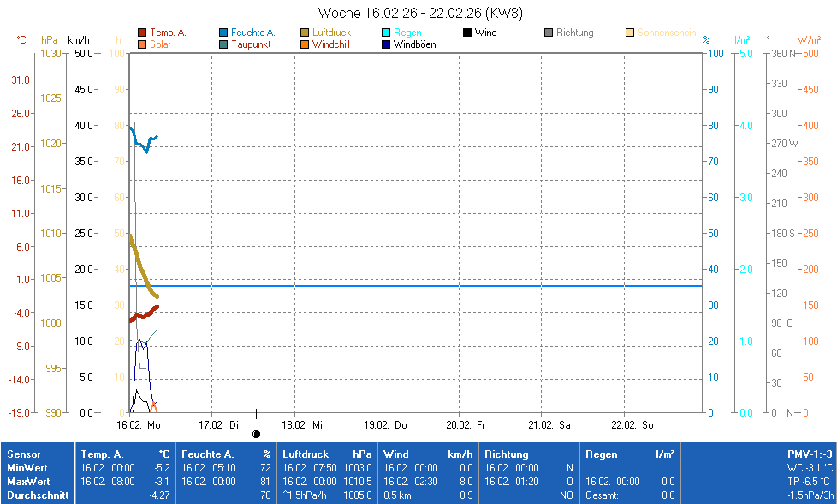Click the dark blue Windböen legend swatch
The image size is (837, 504).
pyautogui.click(x=386, y=44)
